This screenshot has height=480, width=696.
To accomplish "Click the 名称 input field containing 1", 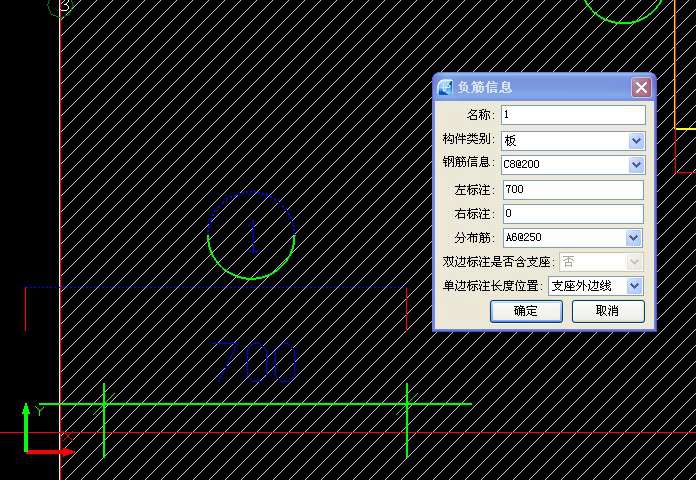I will (x=573, y=115).
